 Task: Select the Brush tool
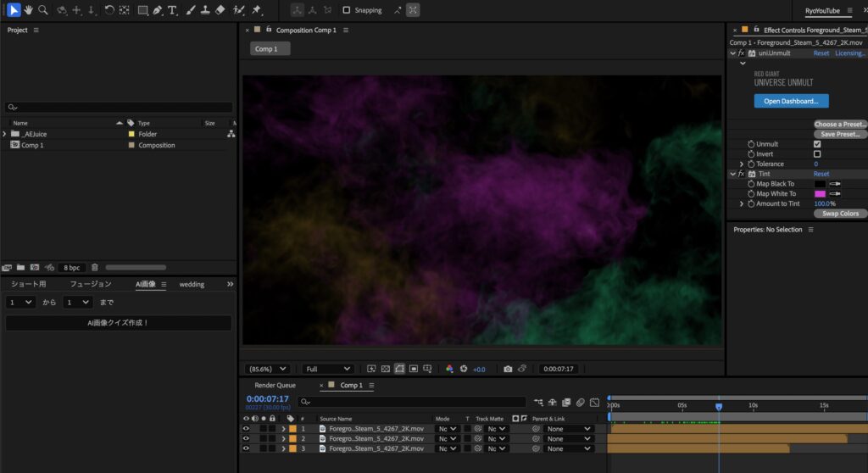coord(191,10)
